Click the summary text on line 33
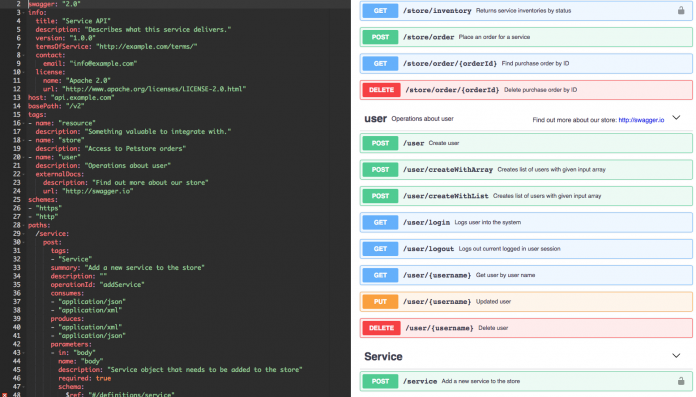 144,268
